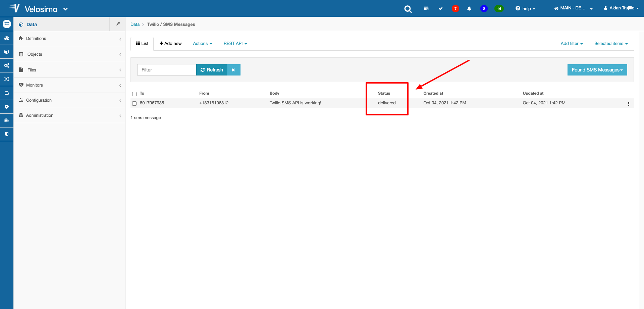Expand the Objects menu section

click(x=69, y=54)
